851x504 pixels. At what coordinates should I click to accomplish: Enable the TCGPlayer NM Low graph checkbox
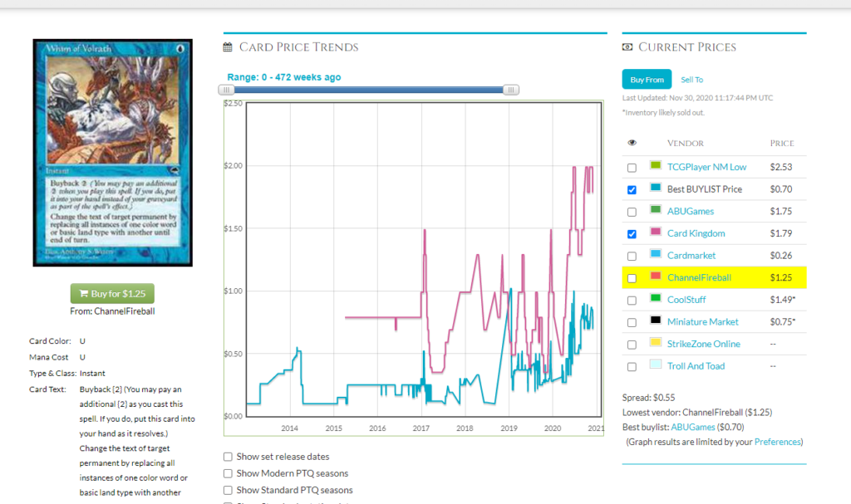pyautogui.click(x=632, y=168)
